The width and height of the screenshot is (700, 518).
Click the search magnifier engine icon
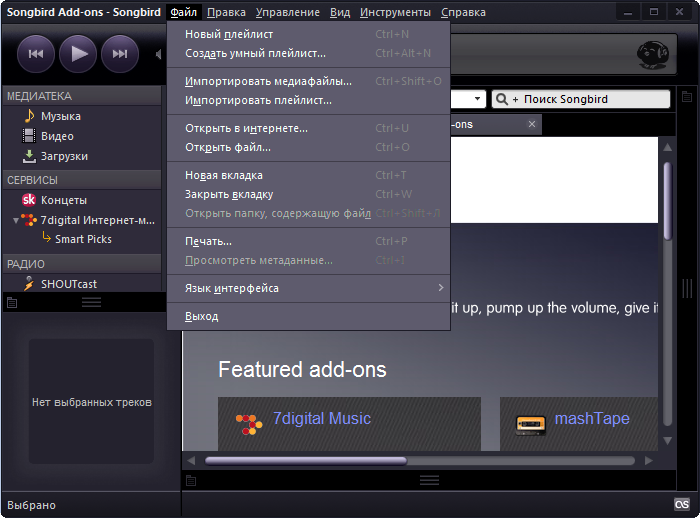pos(502,99)
